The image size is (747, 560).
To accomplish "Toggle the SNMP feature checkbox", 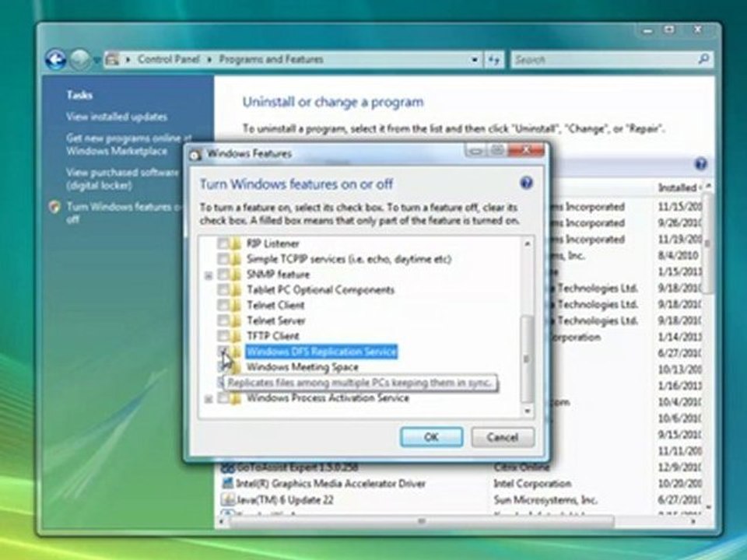I will coord(223,275).
